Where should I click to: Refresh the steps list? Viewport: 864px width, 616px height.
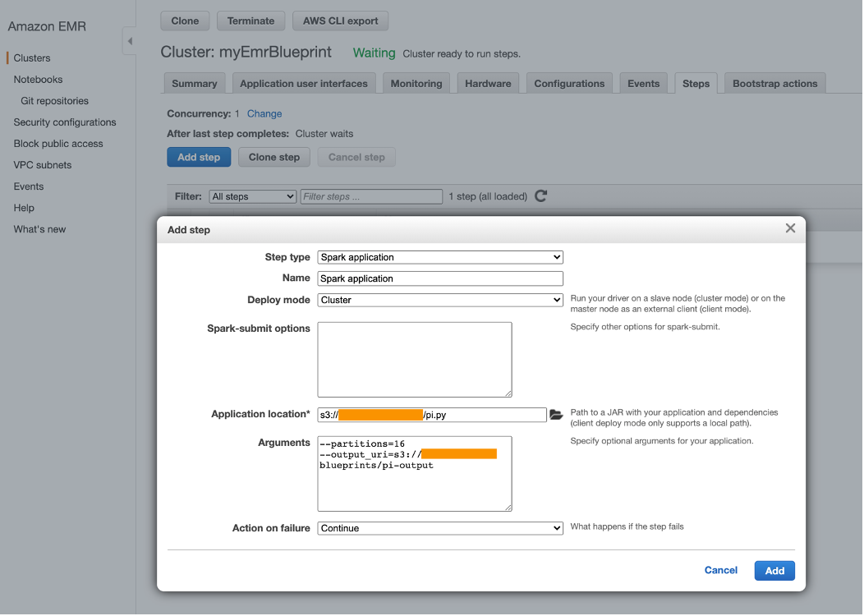[x=540, y=196]
